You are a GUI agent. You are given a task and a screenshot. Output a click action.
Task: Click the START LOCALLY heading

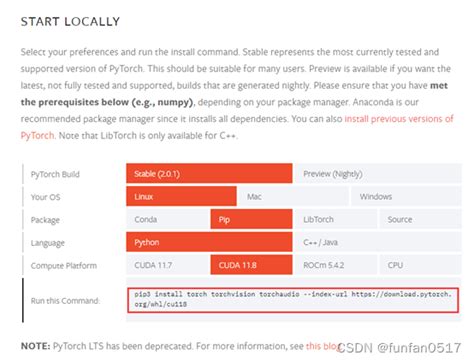click(70, 22)
